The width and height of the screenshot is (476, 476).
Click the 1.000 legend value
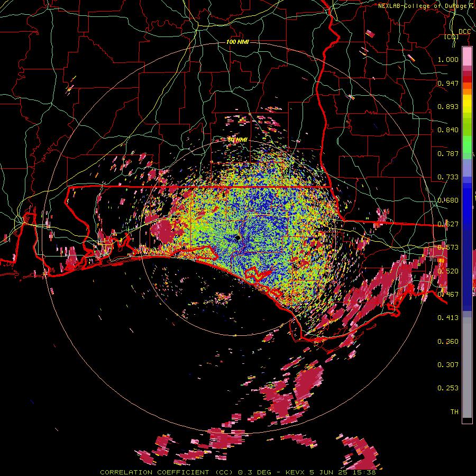pos(448,59)
